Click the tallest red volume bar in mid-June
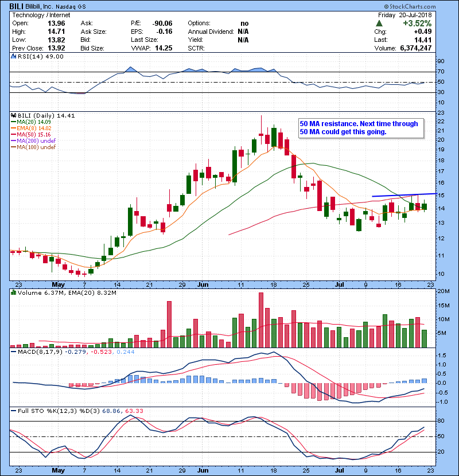Image resolution: width=459 pixels, height=476 pixels. (x=261, y=320)
